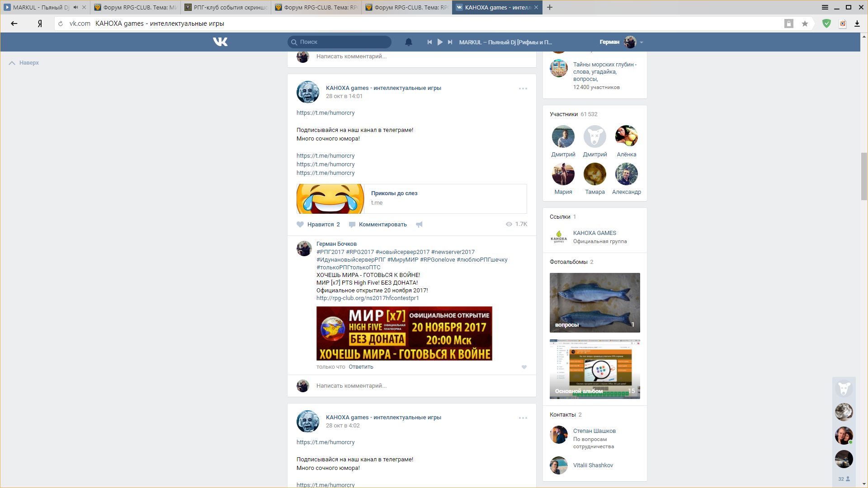
Task: Open Участники members list
Action: [x=573, y=114]
